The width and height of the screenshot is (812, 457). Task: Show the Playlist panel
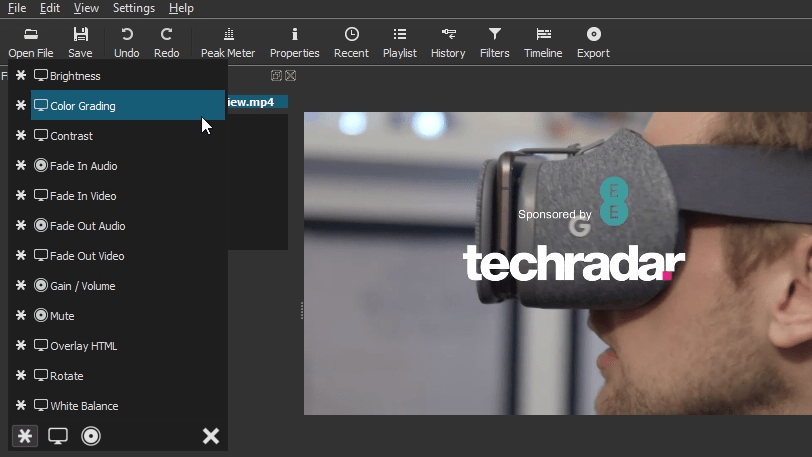[x=399, y=42]
